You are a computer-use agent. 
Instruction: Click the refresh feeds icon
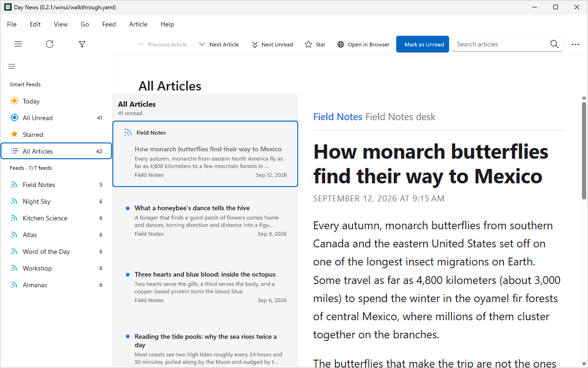tap(50, 44)
